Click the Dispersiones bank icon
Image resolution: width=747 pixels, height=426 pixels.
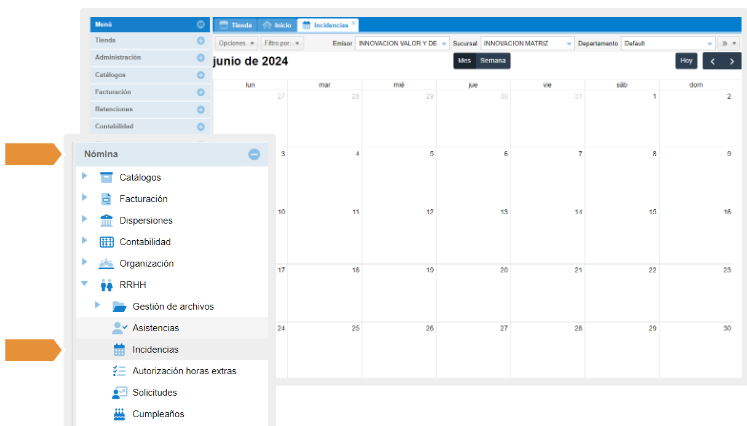click(x=107, y=220)
